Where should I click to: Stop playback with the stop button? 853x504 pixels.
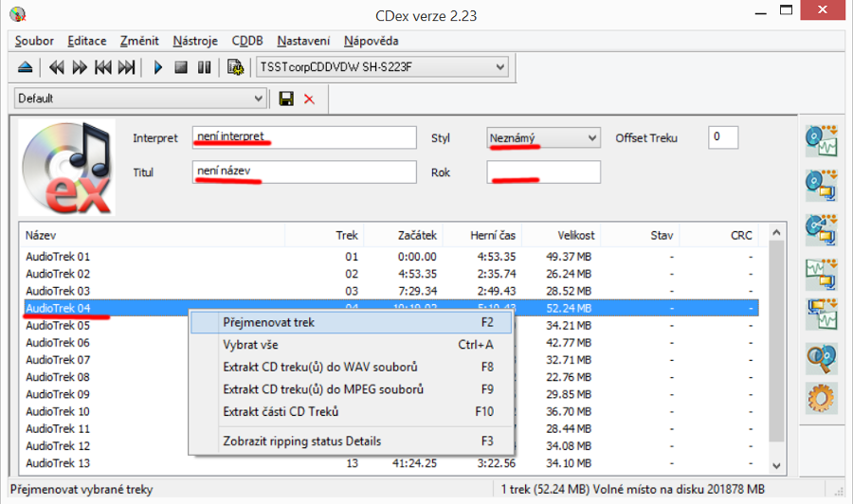181,67
